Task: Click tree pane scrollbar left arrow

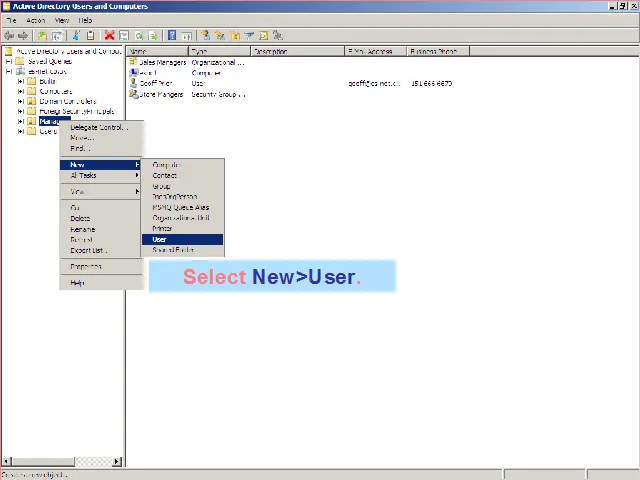Action: coord(6,462)
